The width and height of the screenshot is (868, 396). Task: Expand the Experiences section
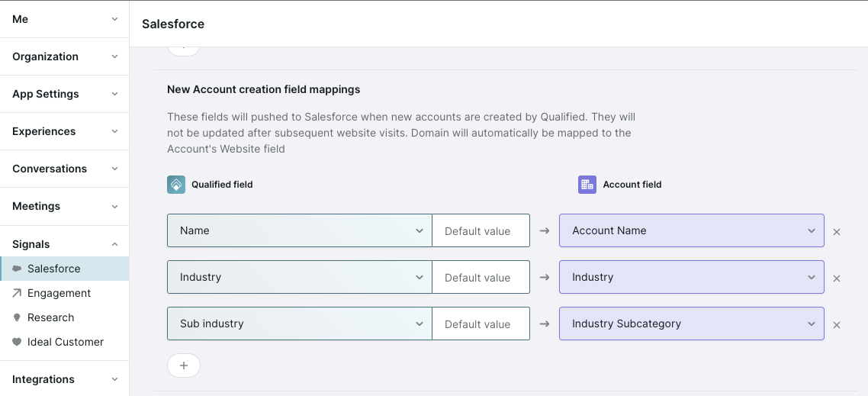(65, 131)
